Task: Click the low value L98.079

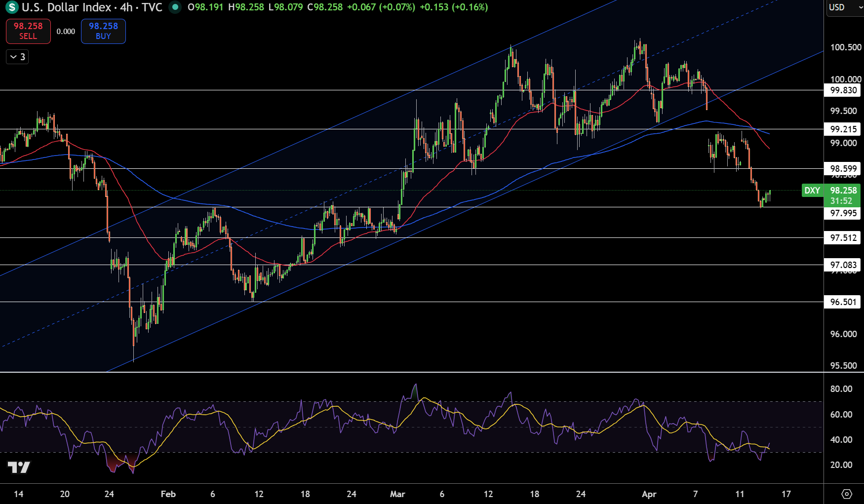Action: (285, 7)
